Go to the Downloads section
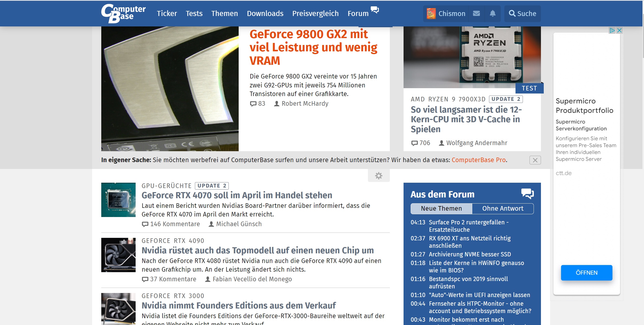The image size is (644, 325). point(265,13)
